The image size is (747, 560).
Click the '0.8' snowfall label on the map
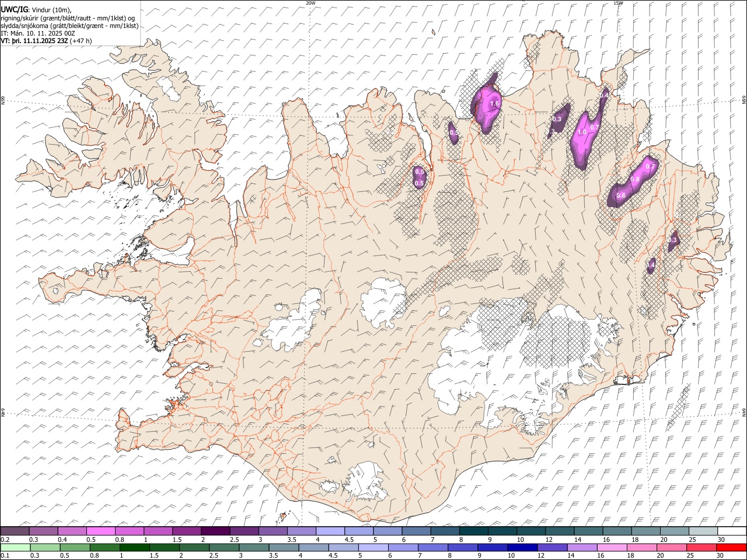click(636, 179)
